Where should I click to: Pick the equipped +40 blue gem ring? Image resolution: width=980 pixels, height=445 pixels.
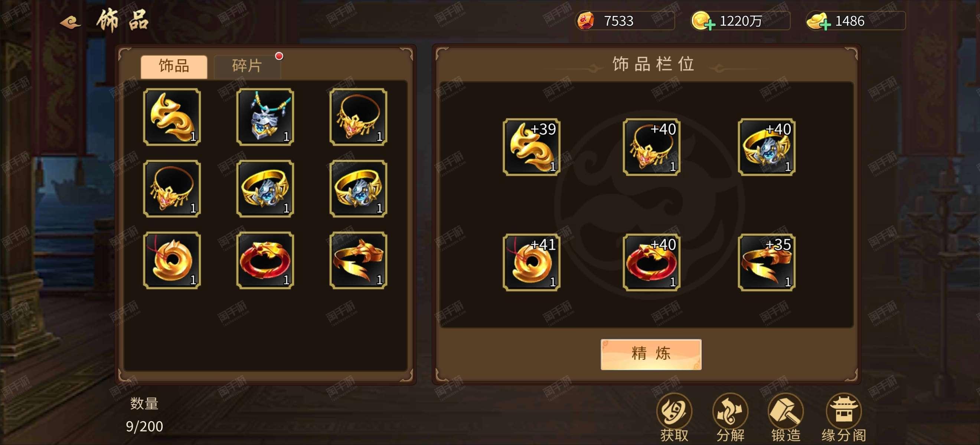point(767,147)
